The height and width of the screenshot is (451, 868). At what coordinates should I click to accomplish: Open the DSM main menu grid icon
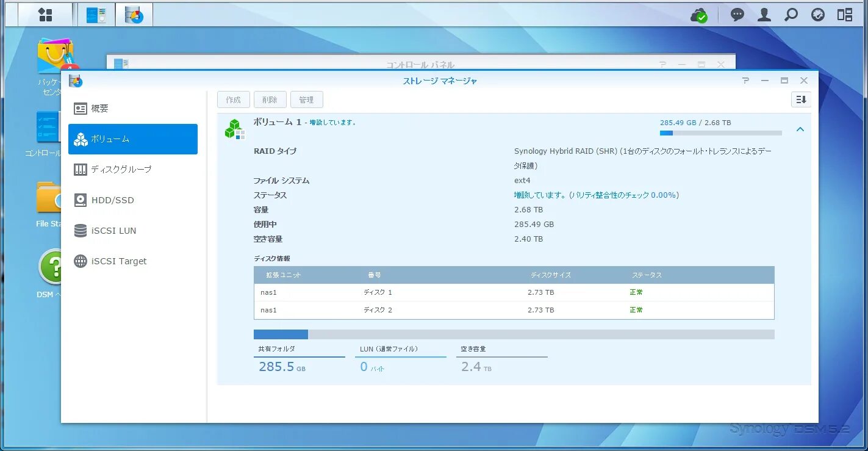point(45,15)
